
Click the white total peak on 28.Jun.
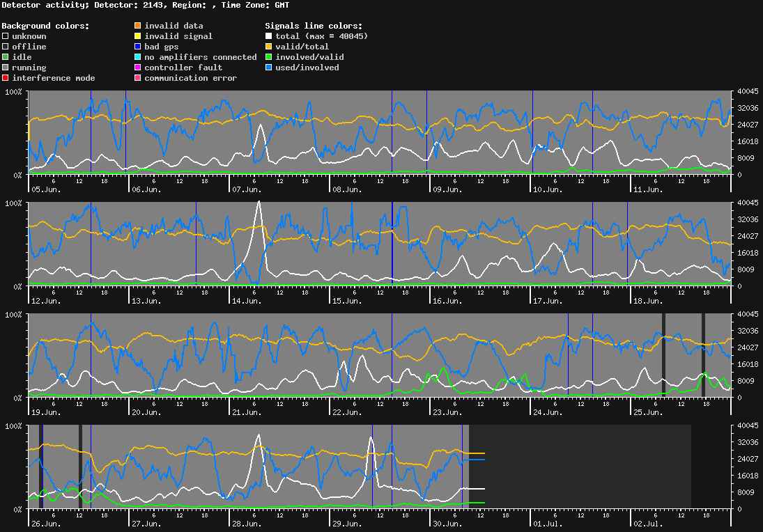click(259, 436)
